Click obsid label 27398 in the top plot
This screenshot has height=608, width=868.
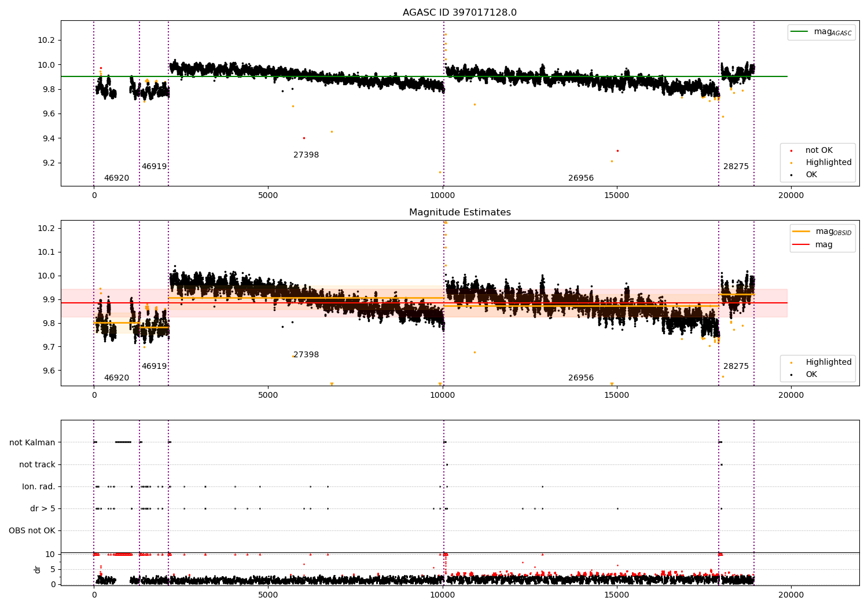coord(306,155)
